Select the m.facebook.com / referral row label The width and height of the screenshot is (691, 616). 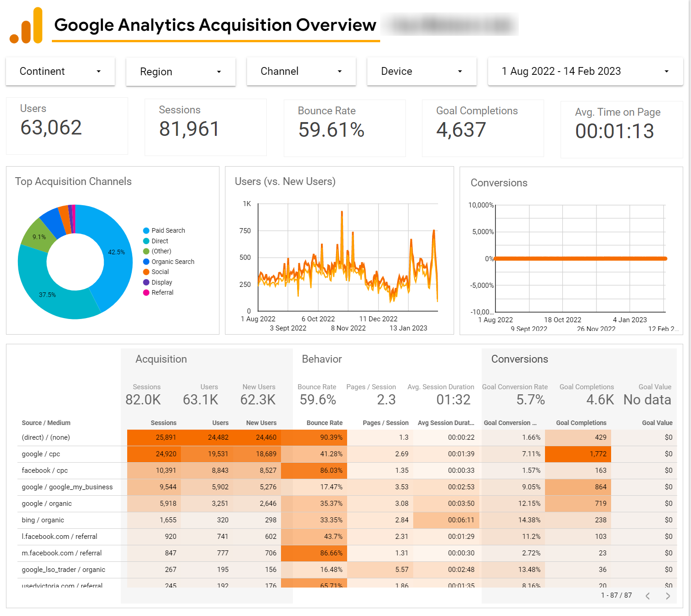click(x=62, y=553)
